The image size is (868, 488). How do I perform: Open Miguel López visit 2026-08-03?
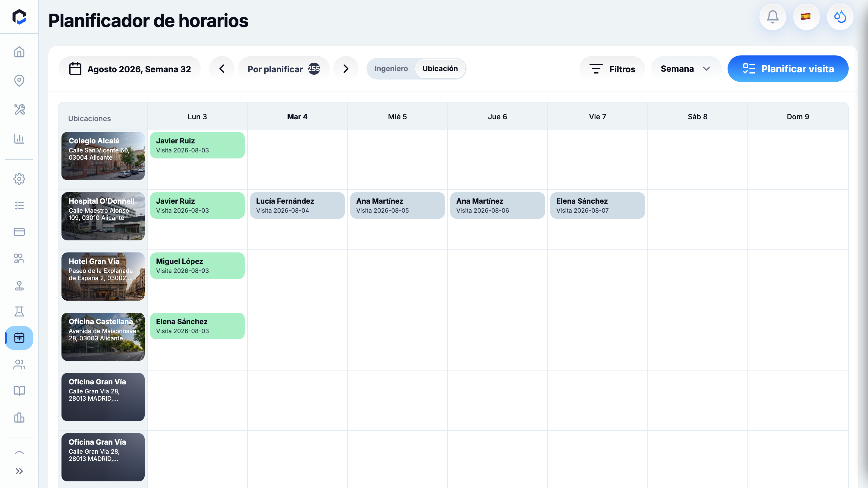[197, 266]
